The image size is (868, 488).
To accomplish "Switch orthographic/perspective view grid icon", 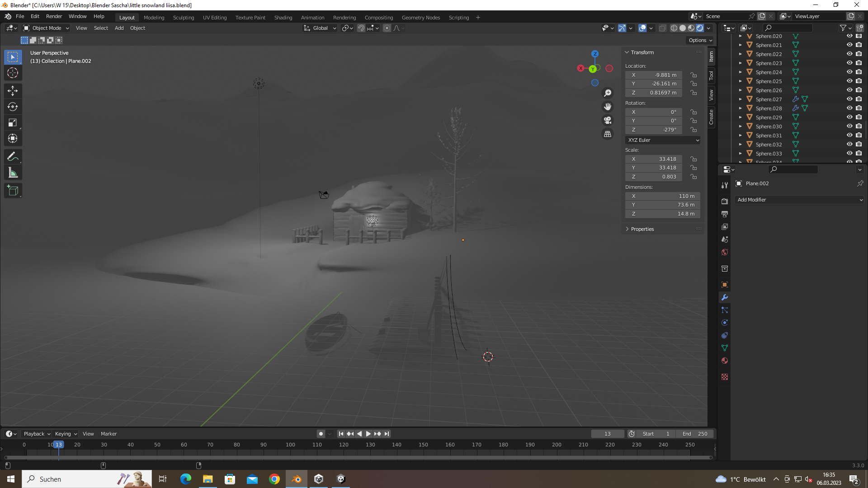I will click(x=608, y=134).
